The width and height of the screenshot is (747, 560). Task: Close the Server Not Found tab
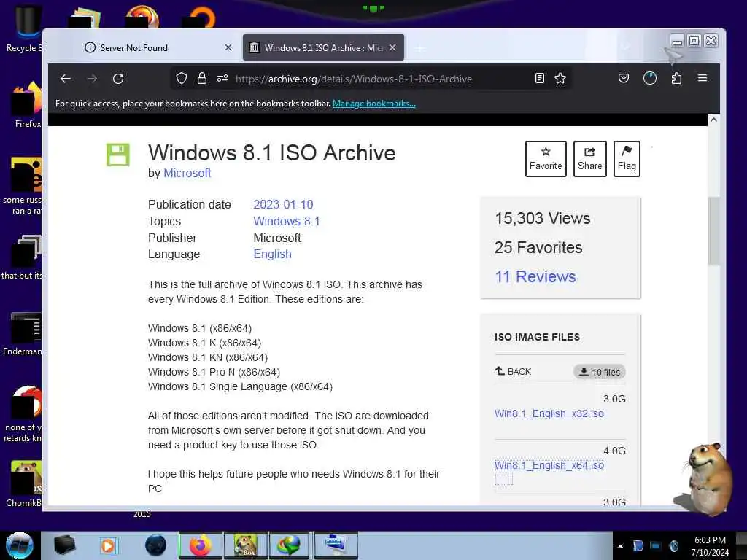click(228, 47)
